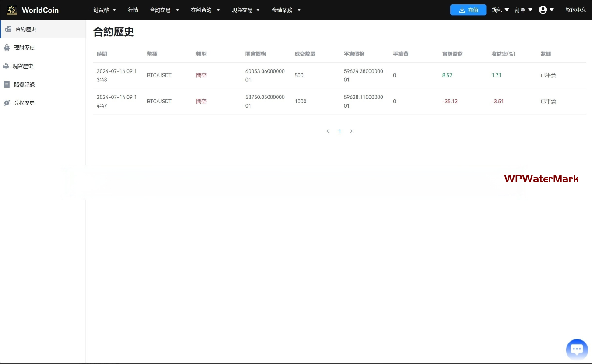Open the live chat bubble icon
Screen dimensions: 592x364
[x=577, y=350]
